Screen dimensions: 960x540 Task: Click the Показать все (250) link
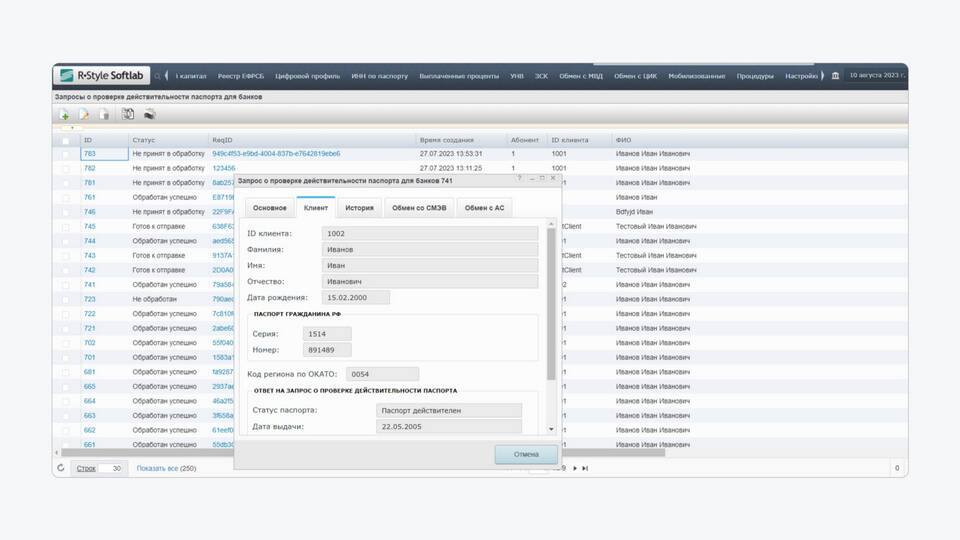coord(166,468)
